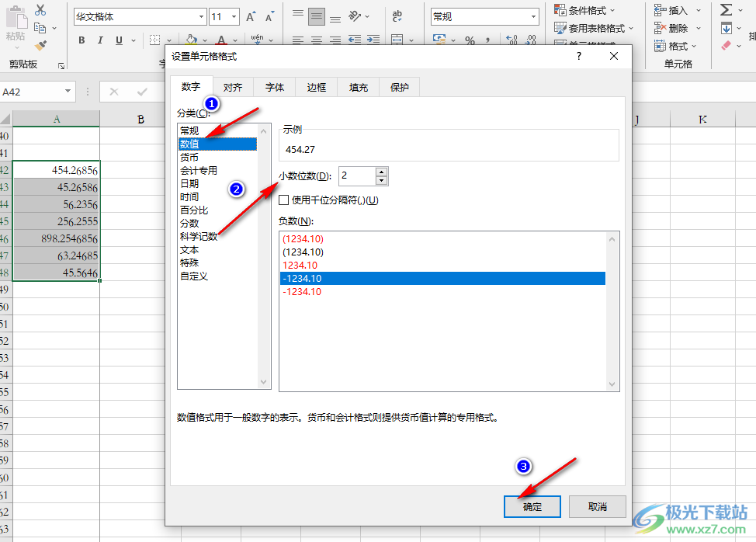Align text left in ribbon
This screenshot has height=542, width=756.
click(x=298, y=40)
